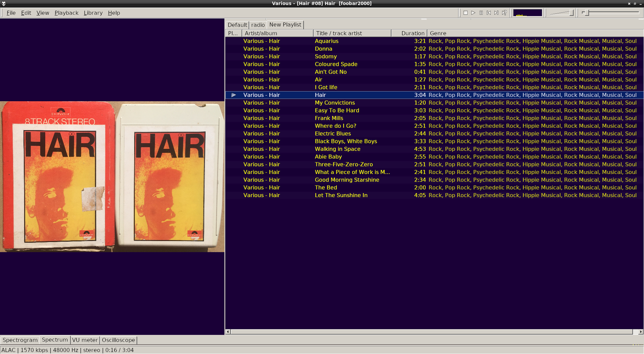This screenshot has height=354, width=644.
Task: Select the Spectrum visualization tab
Action: pyautogui.click(x=55, y=340)
